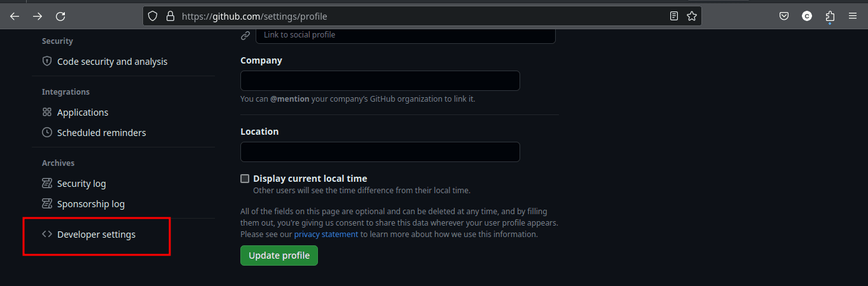Click the padlock site security icon
Image resolution: width=868 pixels, height=286 pixels.
(x=170, y=17)
